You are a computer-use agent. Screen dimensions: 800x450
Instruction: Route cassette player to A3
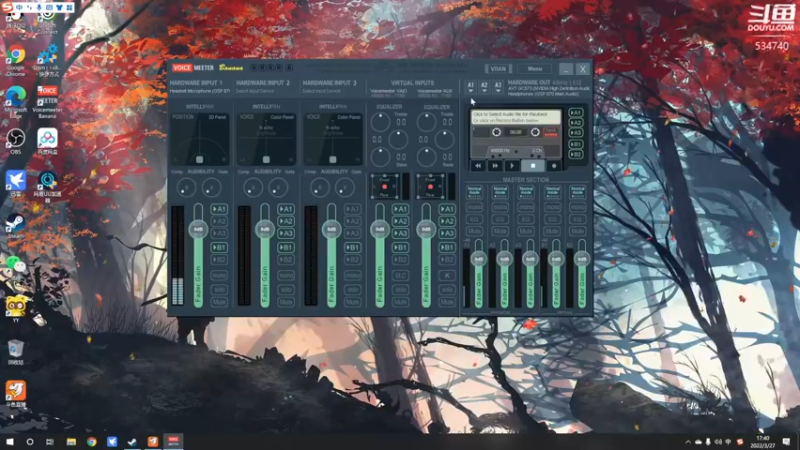[576, 133]
